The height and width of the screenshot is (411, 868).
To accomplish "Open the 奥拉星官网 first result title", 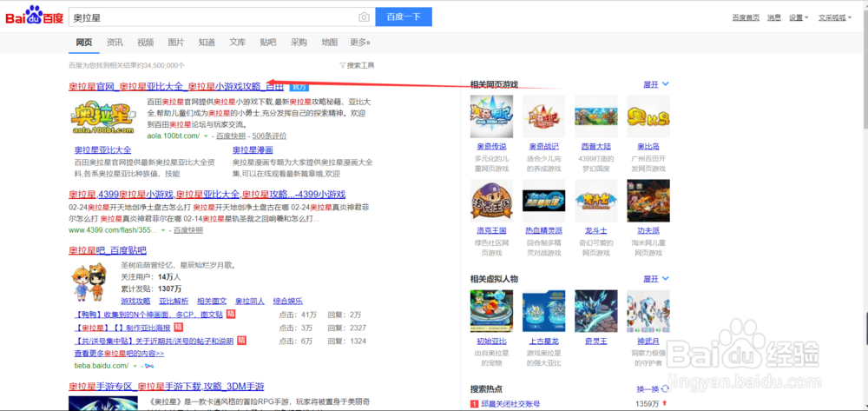I will point(176,87).
